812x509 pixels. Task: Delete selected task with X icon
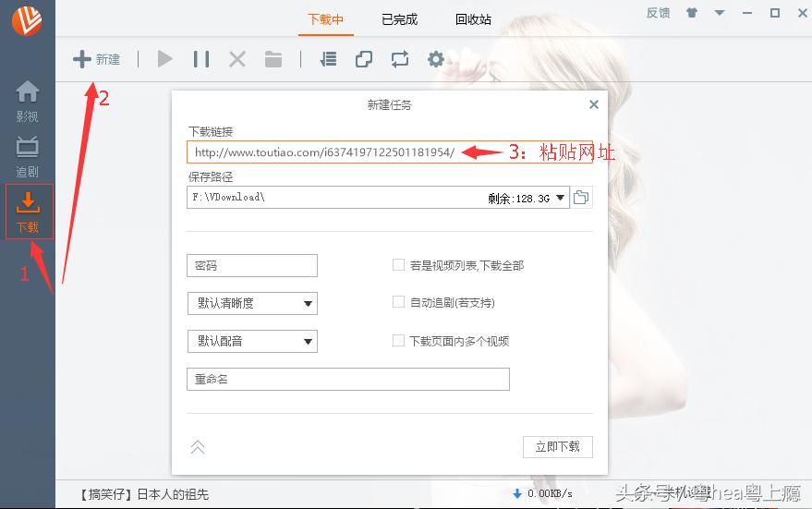pos(237,59)
